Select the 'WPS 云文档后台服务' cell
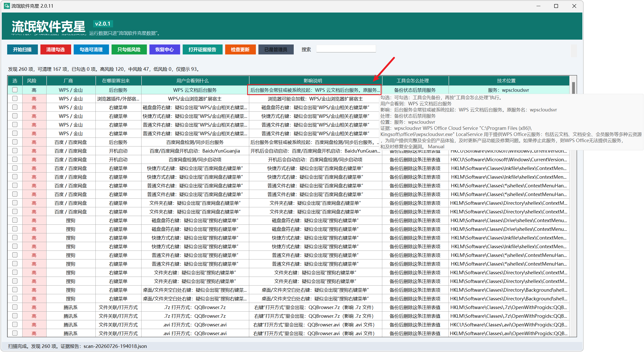644x352 pixels. click(x=195, y=90)
